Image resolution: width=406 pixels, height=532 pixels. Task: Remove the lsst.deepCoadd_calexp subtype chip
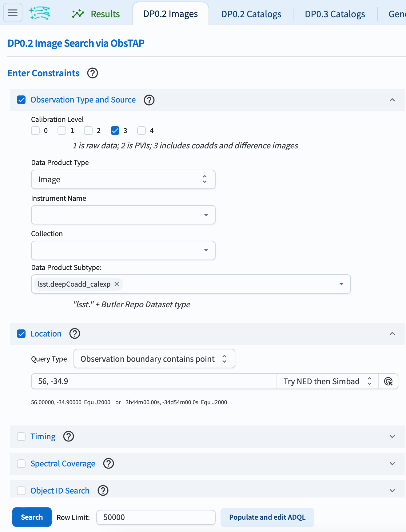[x=117, y=284]
